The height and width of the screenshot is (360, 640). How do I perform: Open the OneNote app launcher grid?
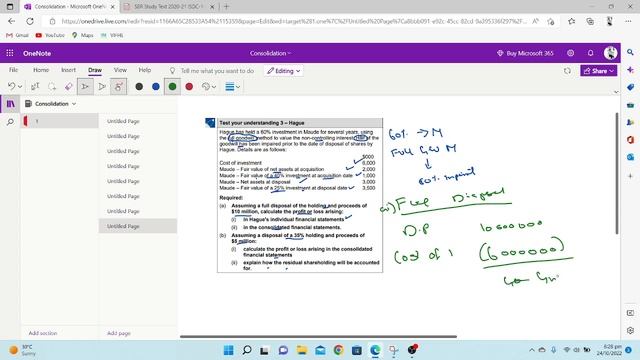[x=10, y=53]
